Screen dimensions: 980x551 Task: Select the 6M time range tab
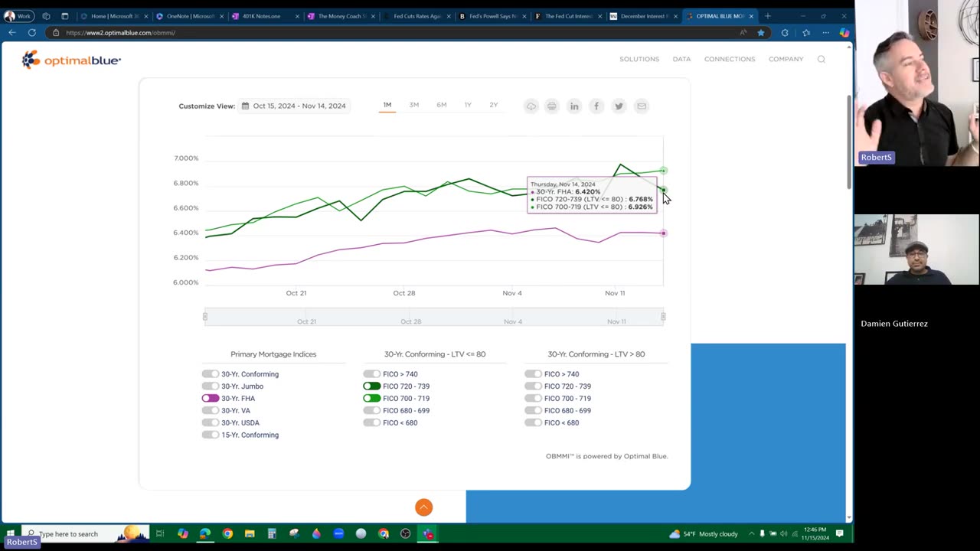point(442,105)
